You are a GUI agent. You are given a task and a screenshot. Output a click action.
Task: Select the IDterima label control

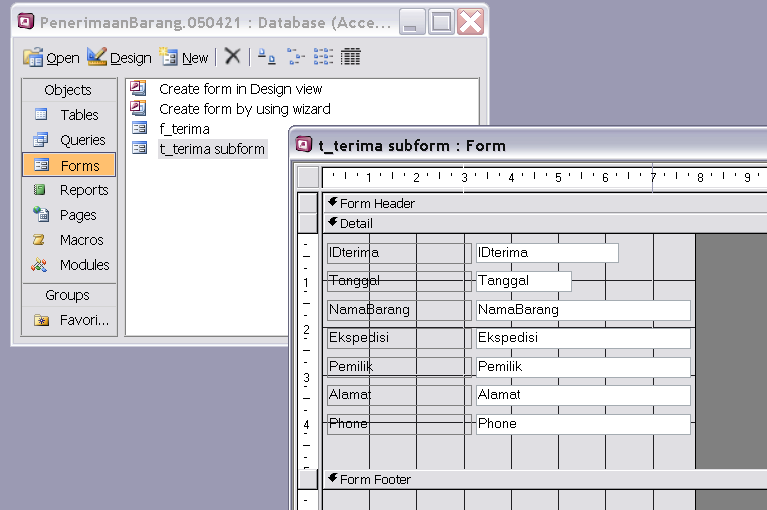tap(399, 253)
